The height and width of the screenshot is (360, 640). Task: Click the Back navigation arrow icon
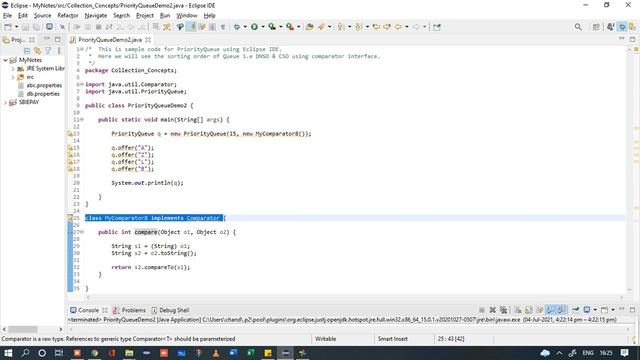(x=398, y=27)
